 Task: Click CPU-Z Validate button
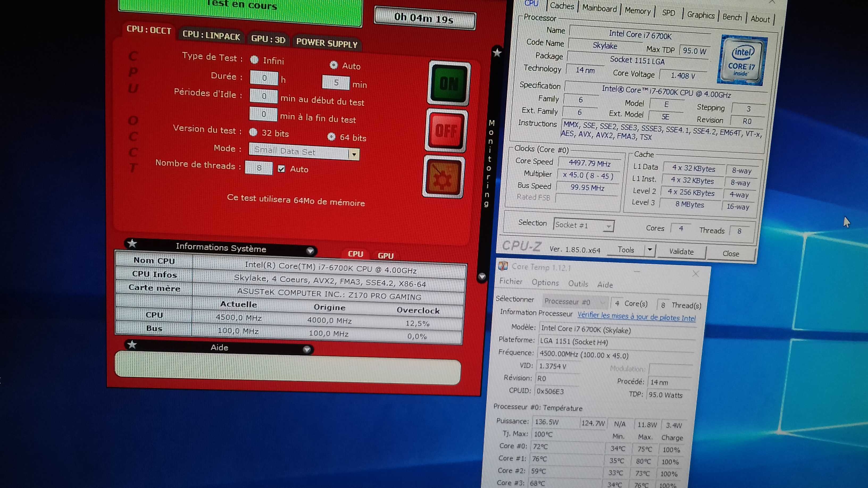[x=681, y=252]
